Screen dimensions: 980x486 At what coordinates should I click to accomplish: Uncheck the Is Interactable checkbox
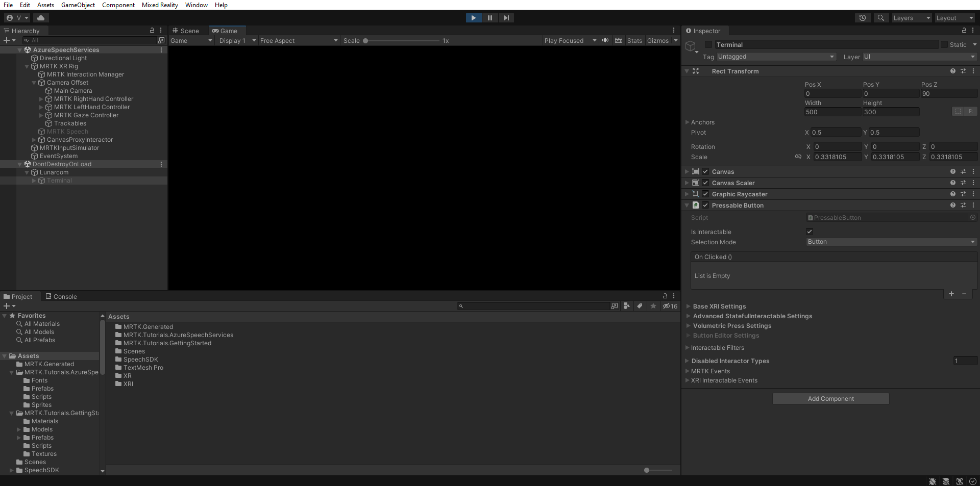point(810,232)
